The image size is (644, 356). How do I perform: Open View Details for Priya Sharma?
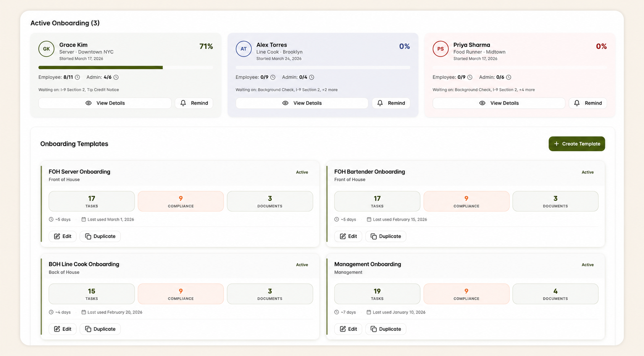[x=499, y=103]
